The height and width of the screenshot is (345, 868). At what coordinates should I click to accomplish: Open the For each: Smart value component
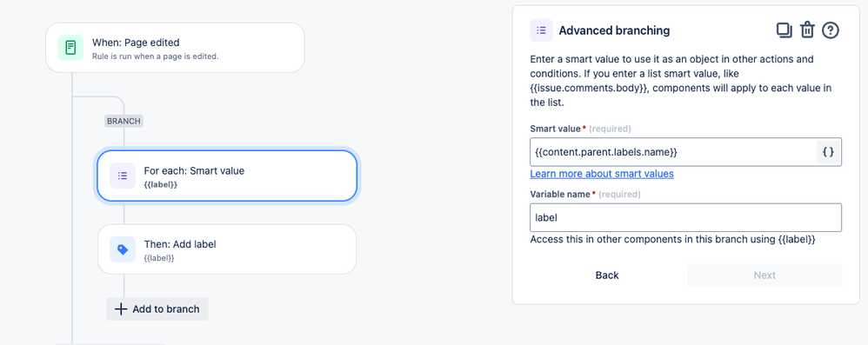click(227, 176)
